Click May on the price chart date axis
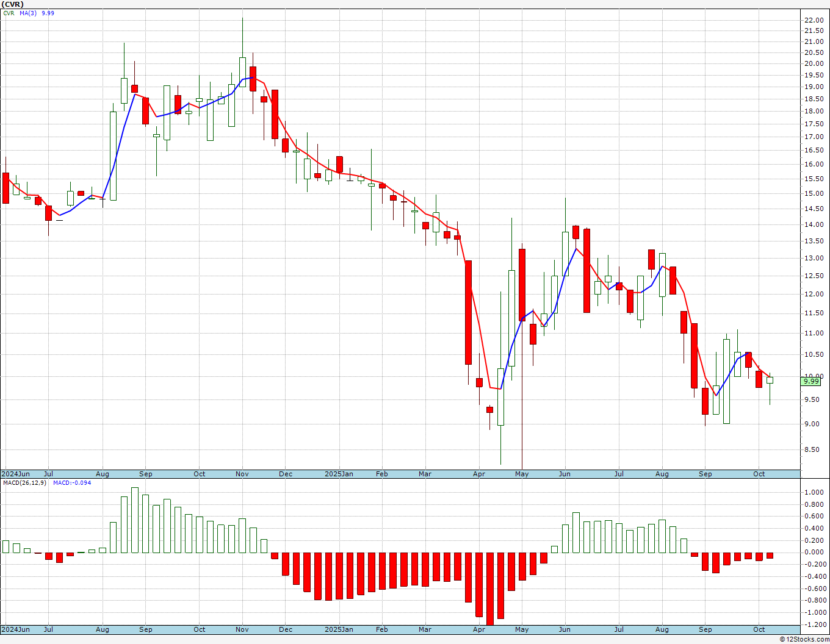The image size is (830, 644). tap(522, 474)
